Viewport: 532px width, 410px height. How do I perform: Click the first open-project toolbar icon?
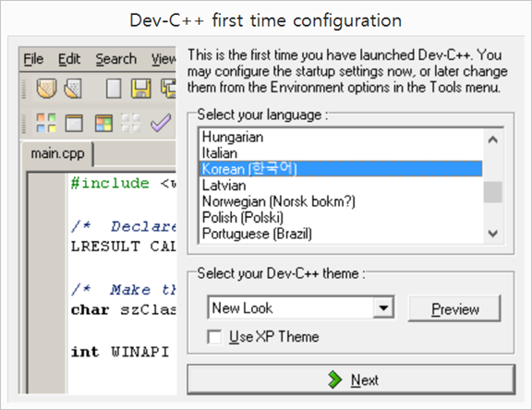click(46, 89)
